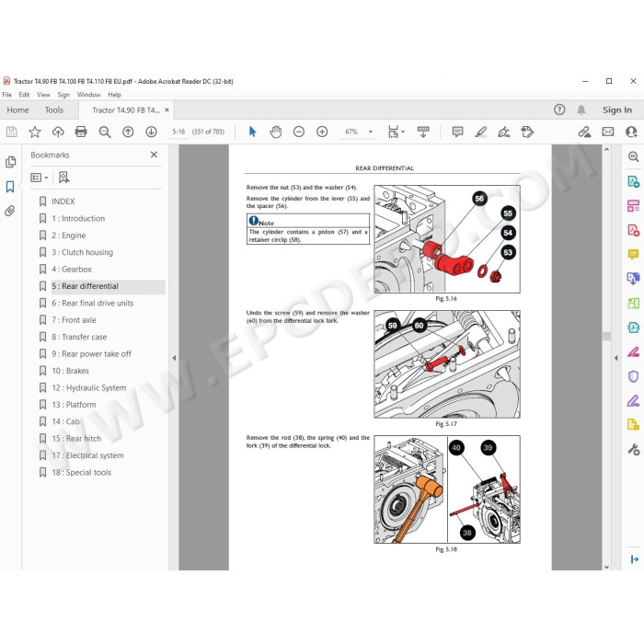Click the page number field 5-16
Image resolution: width=644 pixels, height=644 pixels.
point(178,132)
